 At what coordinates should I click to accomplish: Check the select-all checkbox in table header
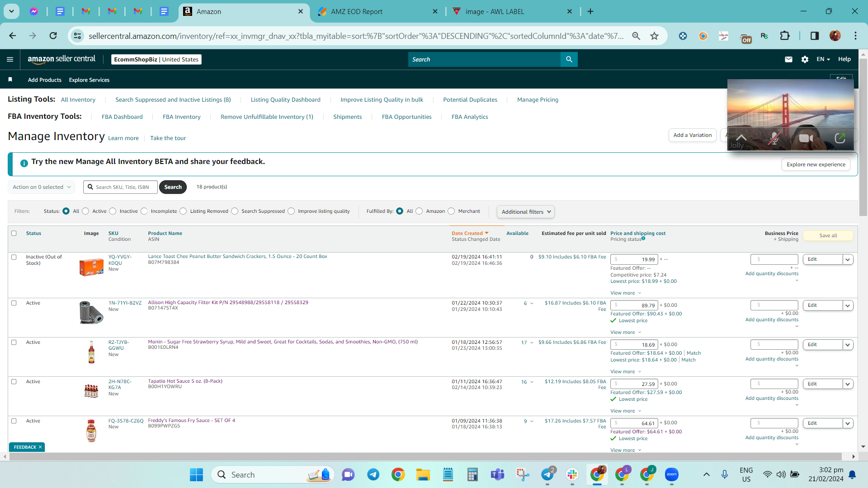point(14,233)
